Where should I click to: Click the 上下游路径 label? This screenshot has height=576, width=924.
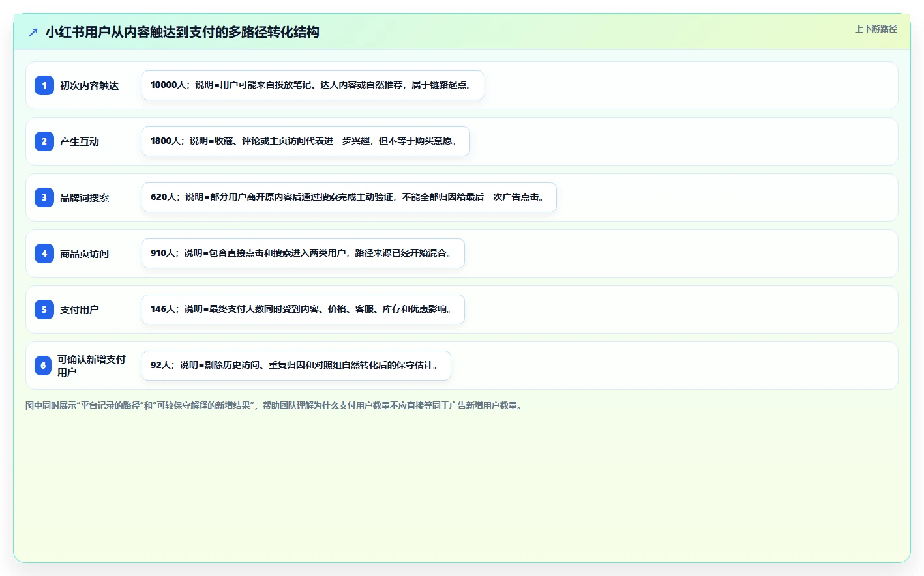click(x=876, y=29)
